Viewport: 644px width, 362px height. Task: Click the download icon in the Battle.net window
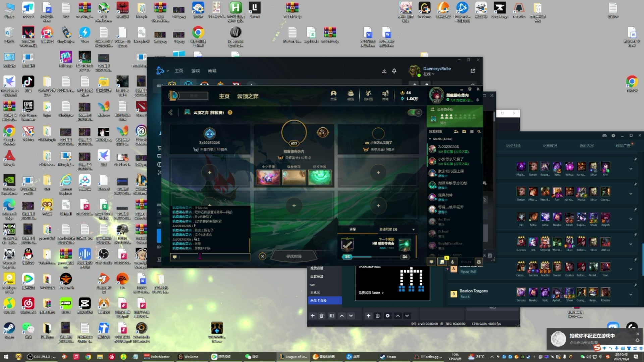(x=384, y=71)
